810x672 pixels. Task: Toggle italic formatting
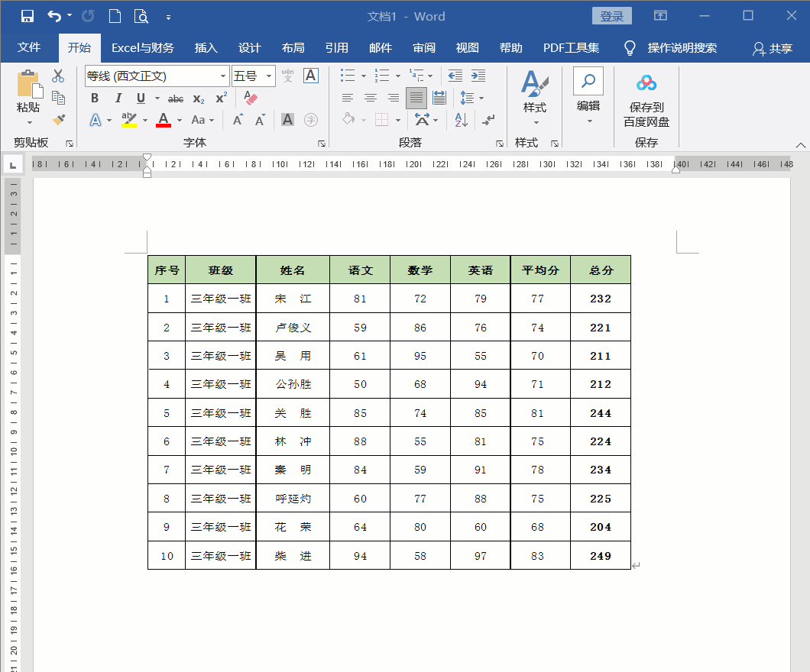click(x=118, y=98)
